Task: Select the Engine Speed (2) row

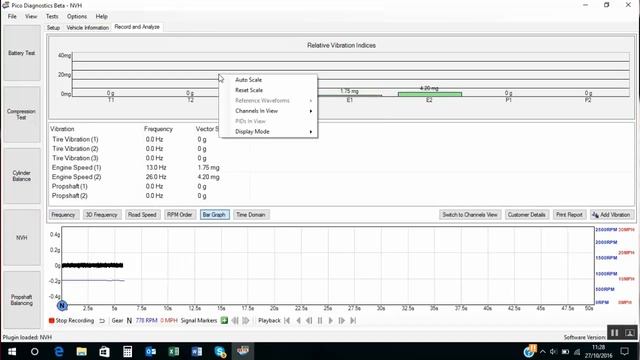Action: pos(136,177)
